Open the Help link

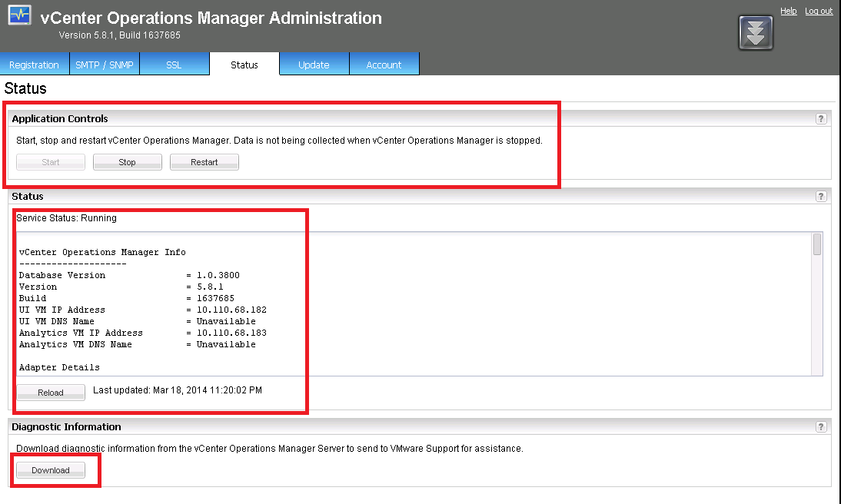pos(788,11)
